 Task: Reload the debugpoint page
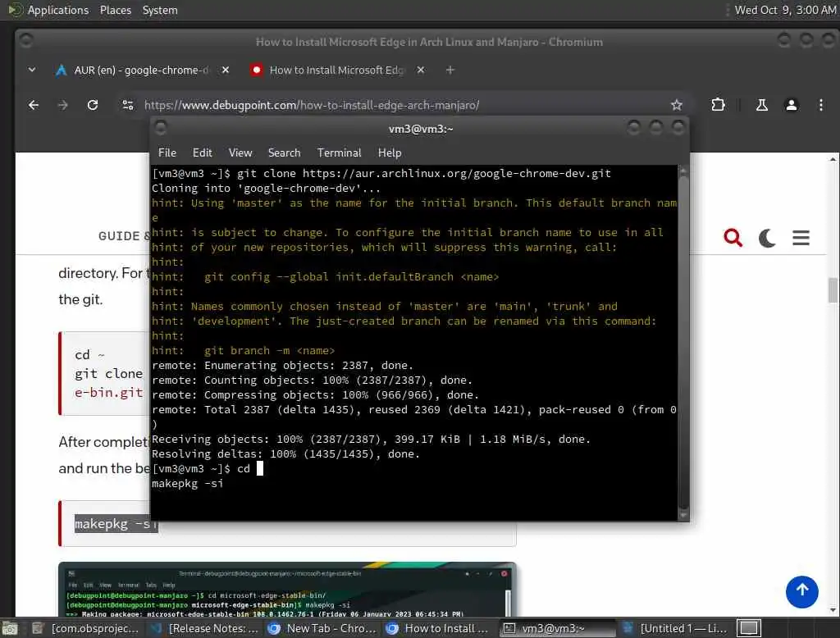[93, 105]
